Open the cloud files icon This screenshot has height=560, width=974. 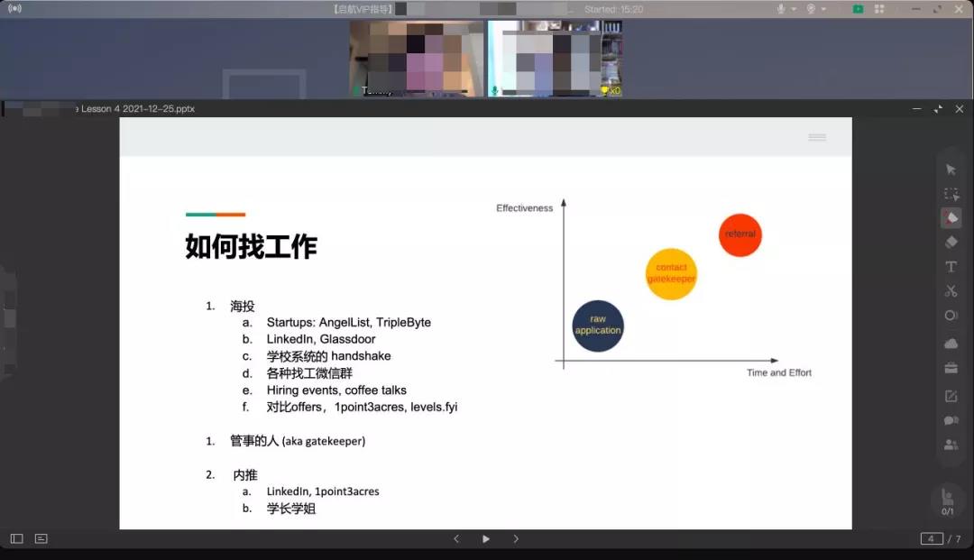click(x=951, y=344)
